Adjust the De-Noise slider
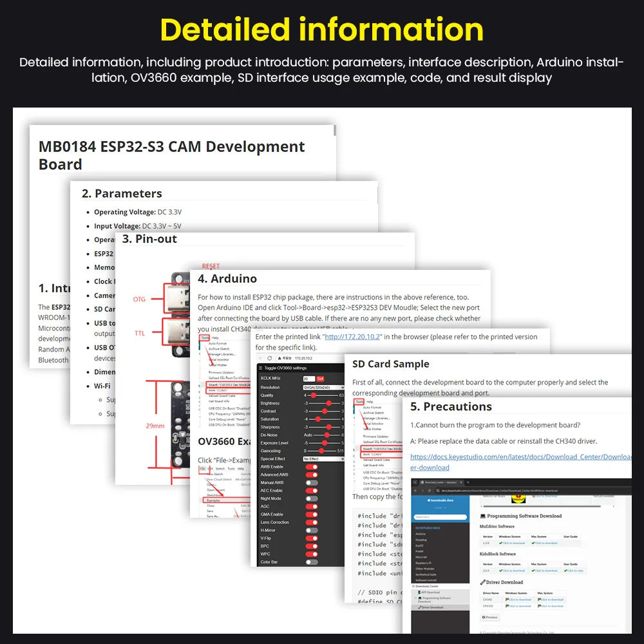The width and height of the screenshot is (644, 644). (x=327, y=435)
